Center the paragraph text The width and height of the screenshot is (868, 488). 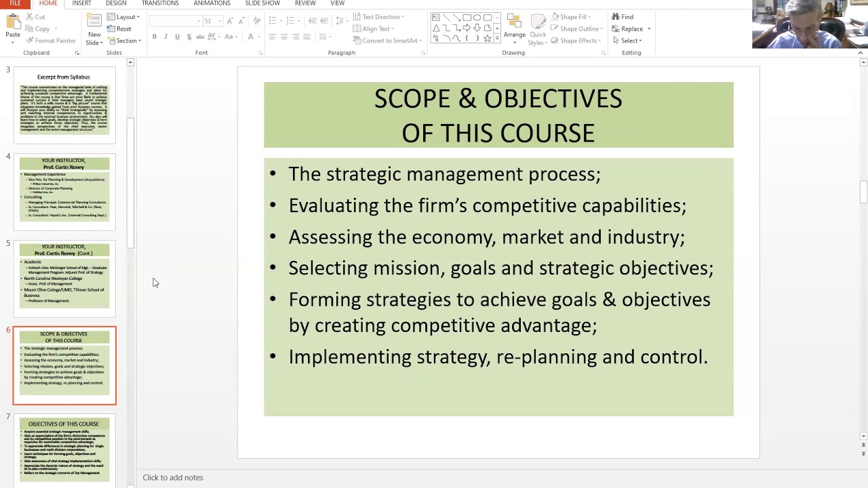[x=284, y=37]
